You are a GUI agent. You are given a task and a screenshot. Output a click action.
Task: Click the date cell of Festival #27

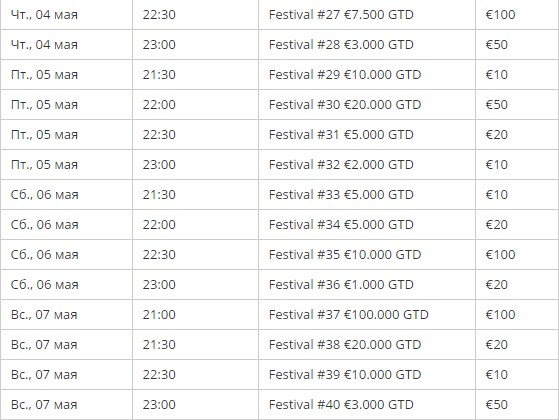coord(44,15)
